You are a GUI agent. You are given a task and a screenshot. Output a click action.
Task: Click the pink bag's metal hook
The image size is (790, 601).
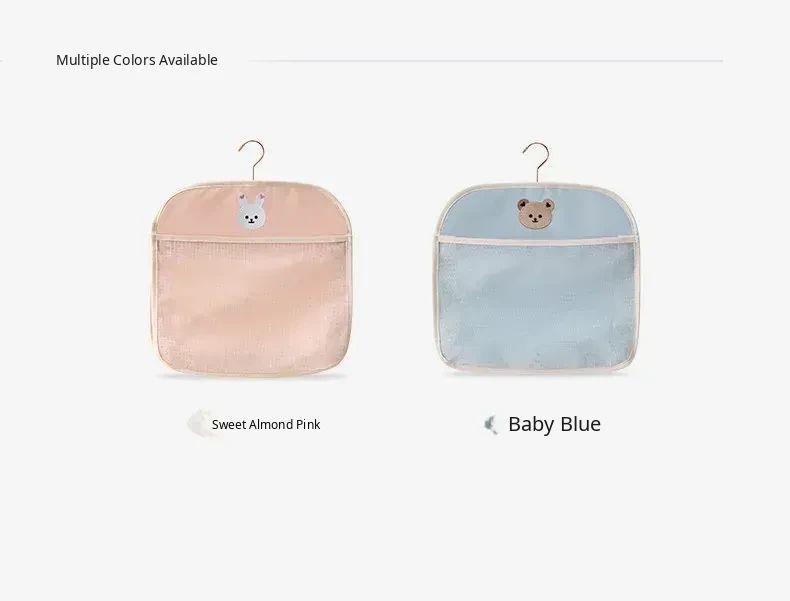(252, 161)
